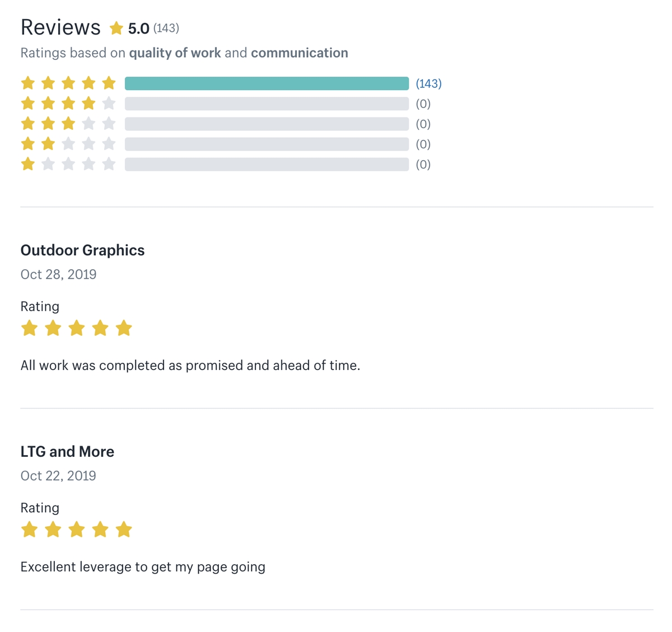Click the four-star rating row stars
This screenshot has height=632, width=672.
(x=68, y=104)
